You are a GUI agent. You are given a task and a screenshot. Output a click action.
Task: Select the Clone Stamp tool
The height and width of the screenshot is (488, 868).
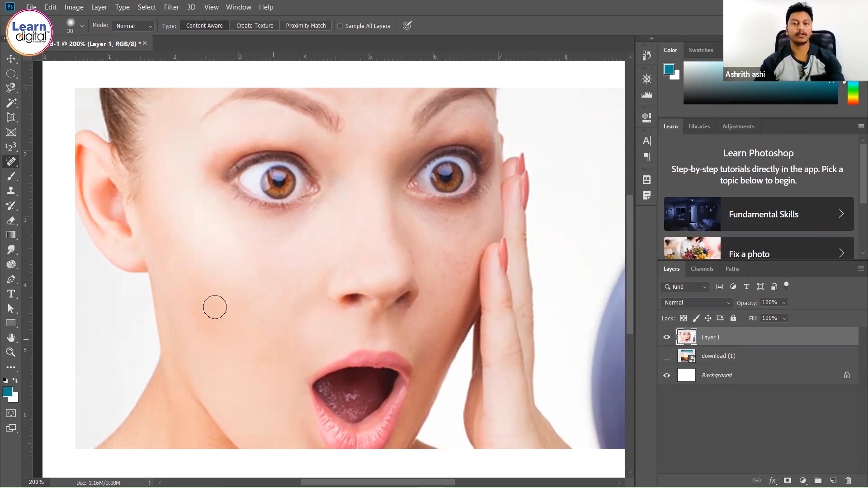point(11,191)
